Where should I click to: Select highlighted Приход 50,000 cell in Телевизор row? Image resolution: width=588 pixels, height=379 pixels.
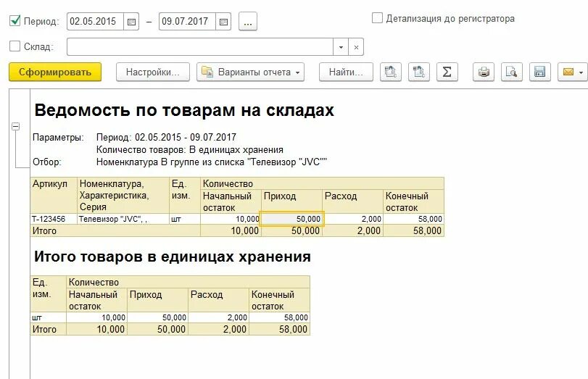(x=292, y=219)
